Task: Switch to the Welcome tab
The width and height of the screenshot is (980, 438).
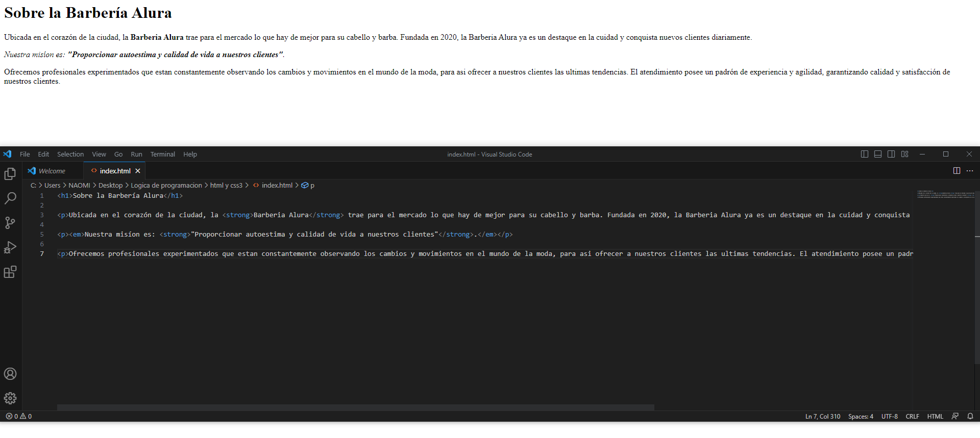Action: [x=52, y=171]
